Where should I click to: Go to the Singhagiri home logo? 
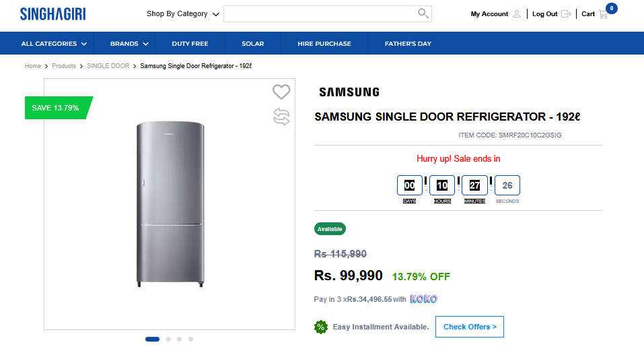53,14
